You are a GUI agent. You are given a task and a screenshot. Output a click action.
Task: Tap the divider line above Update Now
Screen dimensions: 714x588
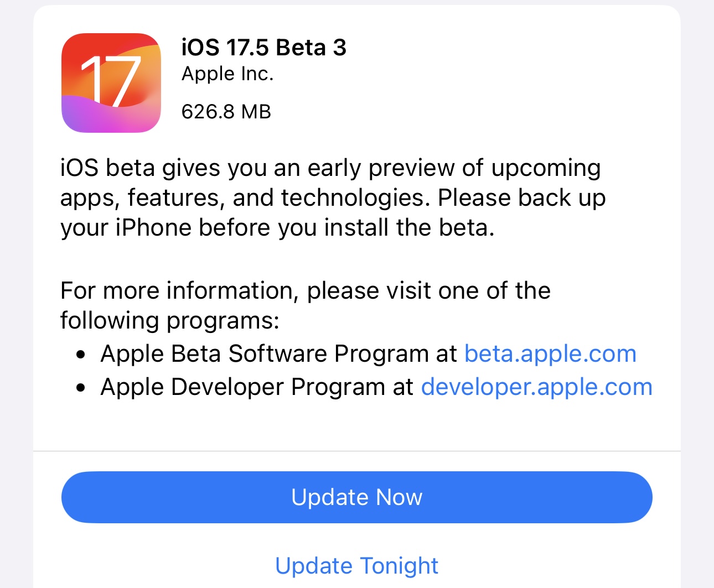pos(356,451)
